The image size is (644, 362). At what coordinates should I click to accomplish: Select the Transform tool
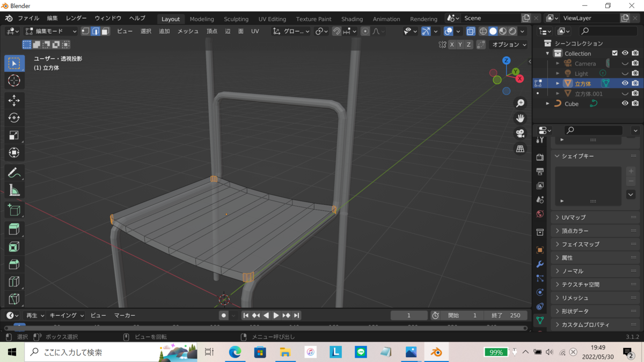14,153
